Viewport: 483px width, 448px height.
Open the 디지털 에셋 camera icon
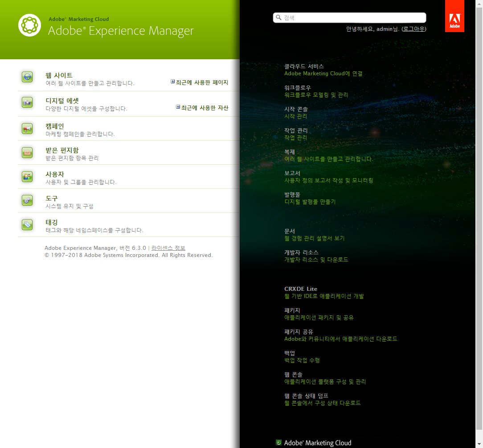(27, 102)
